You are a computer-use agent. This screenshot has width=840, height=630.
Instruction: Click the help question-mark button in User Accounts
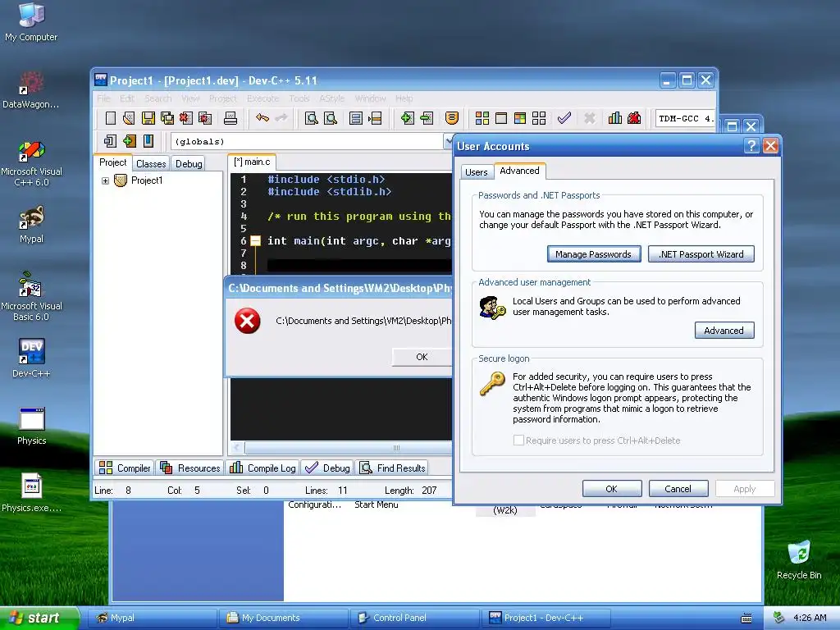tap(751, 146)
